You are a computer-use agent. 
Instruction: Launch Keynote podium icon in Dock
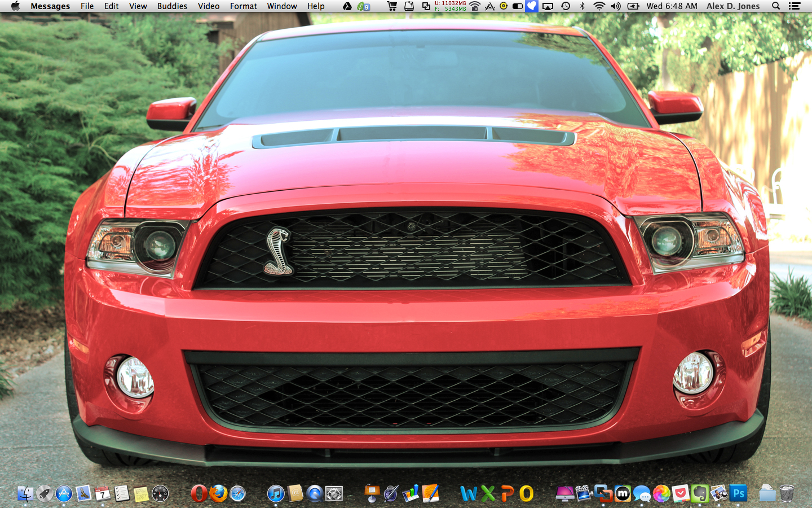tap(372, 494)
